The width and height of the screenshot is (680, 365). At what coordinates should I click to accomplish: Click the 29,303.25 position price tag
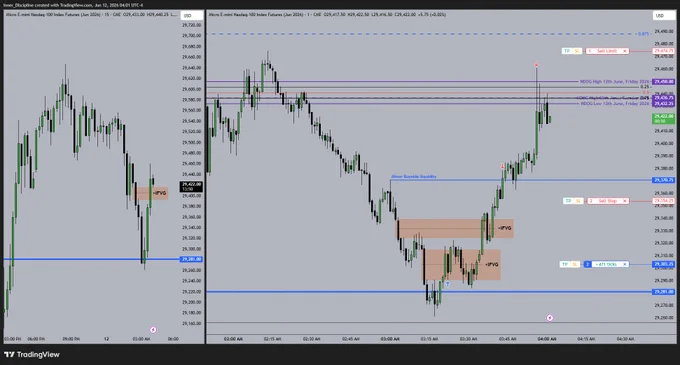[x=664, y=264]
